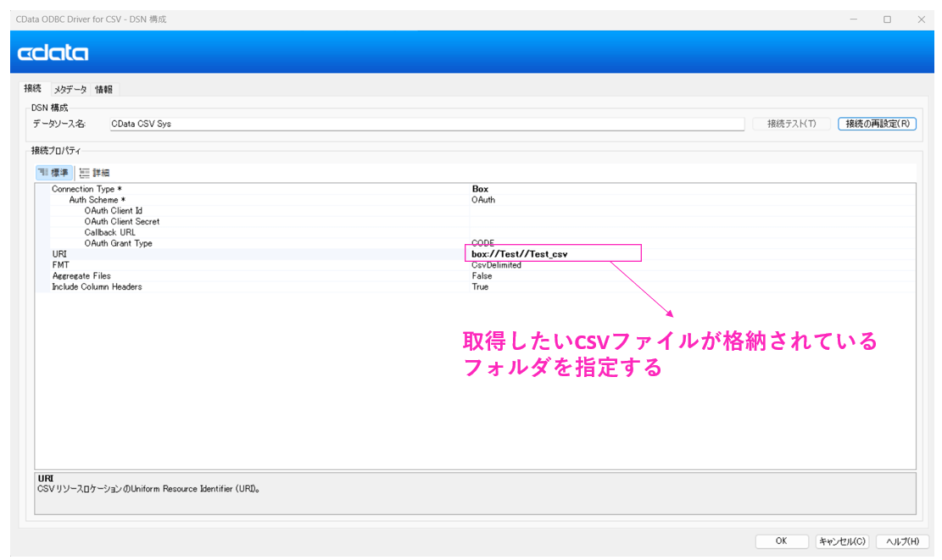Open the 情報 tab
This screenshot has width=942, height=560.
pyautogui.click(x=104, y=90)
